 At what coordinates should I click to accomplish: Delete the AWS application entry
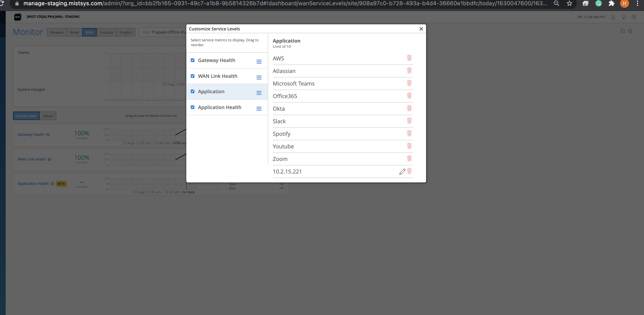(409, 58)
